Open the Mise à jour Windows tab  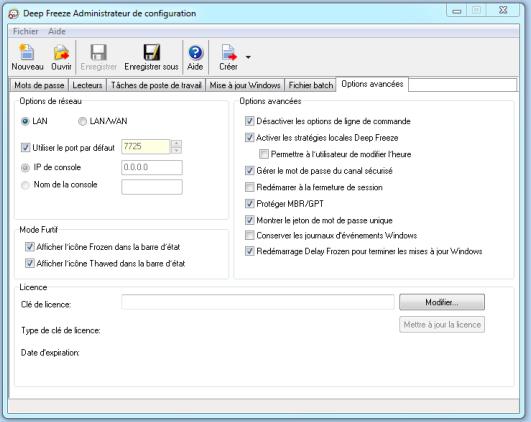(x=245, y=85)
